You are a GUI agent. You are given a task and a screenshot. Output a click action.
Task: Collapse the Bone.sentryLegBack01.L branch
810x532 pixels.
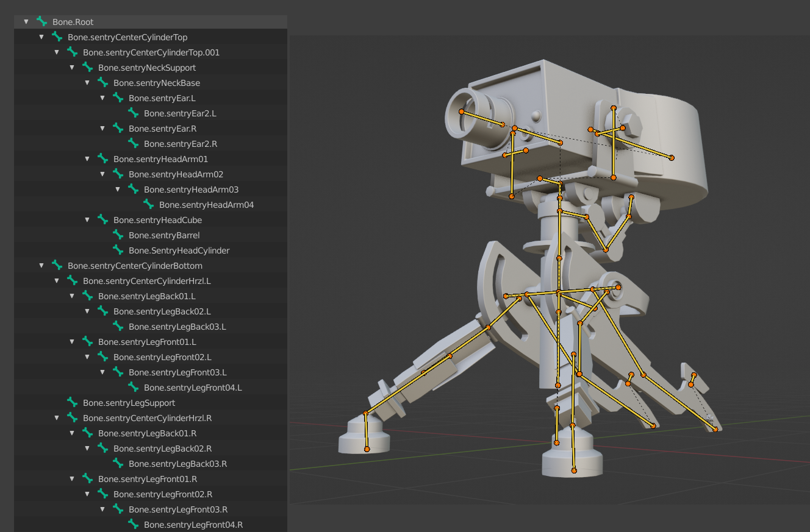pyautogui.click(x=72, y=296)
